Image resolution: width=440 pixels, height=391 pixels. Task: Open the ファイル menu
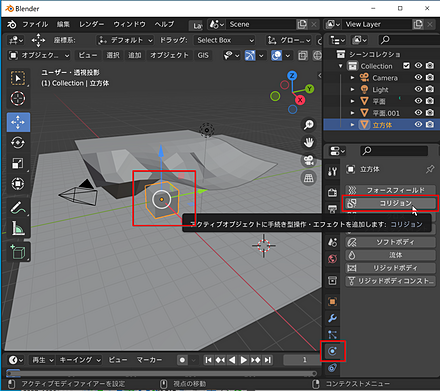(x=35, y=24)
